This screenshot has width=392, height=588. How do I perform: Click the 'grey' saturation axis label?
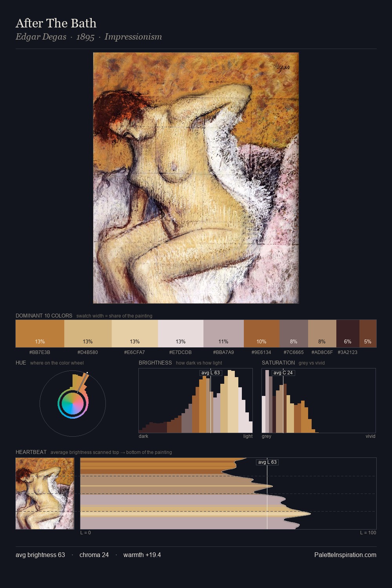[x=267, y=436]
